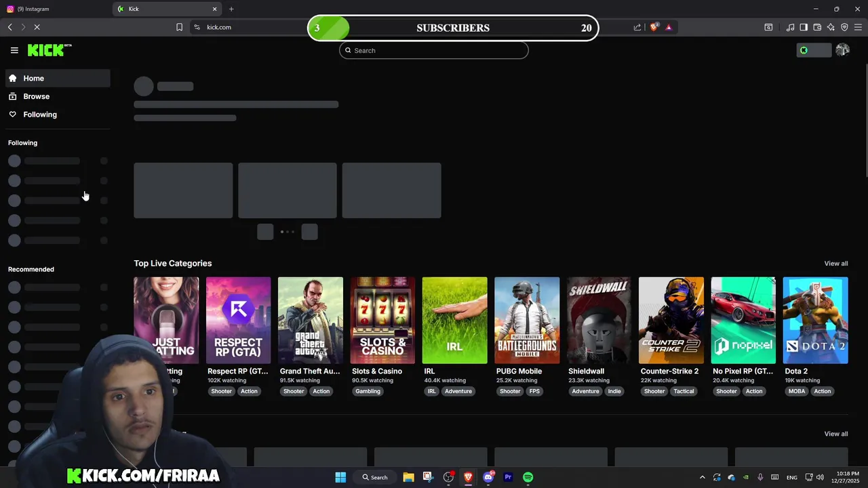
Task: Switch to the Instagram browser tab
Action: [x=56, y=9]
